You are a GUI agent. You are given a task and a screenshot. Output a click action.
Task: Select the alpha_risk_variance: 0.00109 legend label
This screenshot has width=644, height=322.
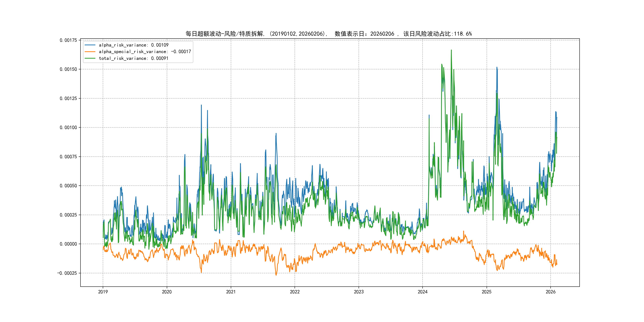(134, 45)
